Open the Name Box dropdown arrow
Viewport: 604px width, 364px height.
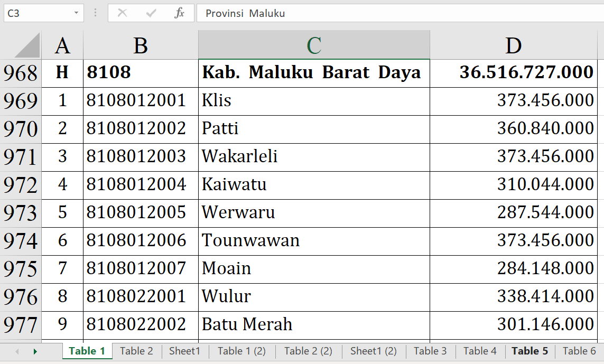[77, 13]
